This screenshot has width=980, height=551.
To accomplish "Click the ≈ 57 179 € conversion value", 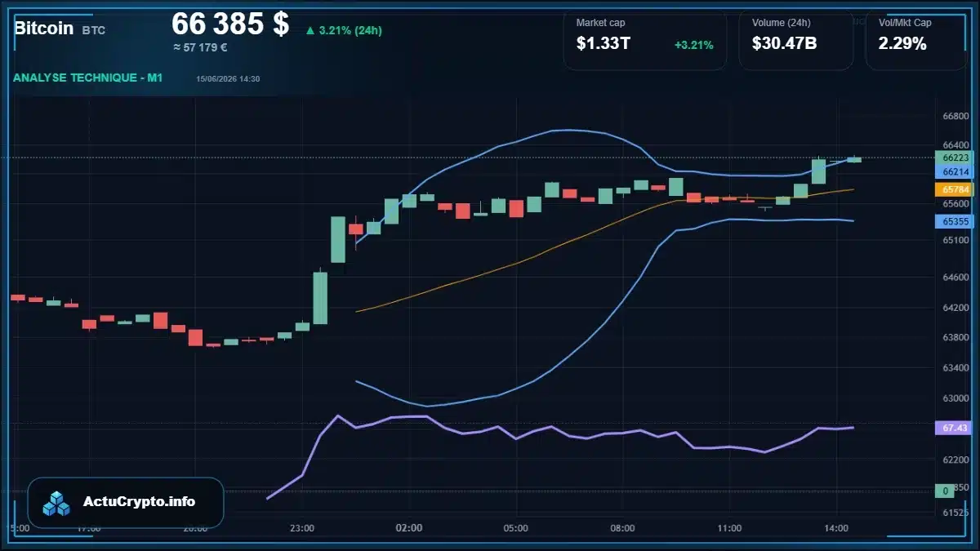I will click(200, 47).
